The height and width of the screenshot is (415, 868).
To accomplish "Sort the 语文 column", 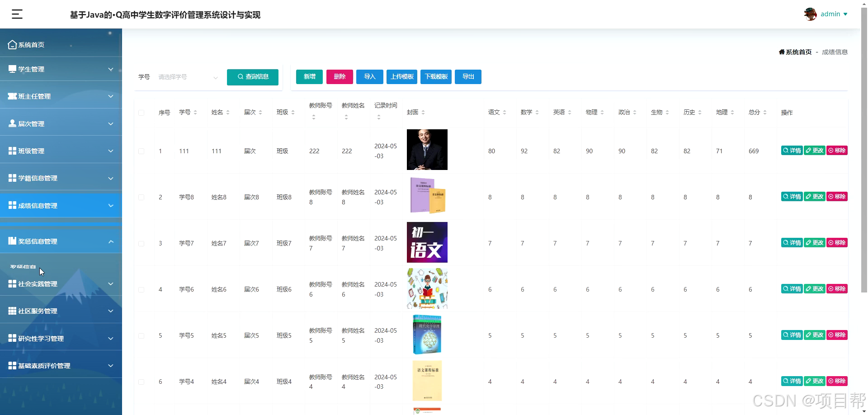I will [505, 113].
